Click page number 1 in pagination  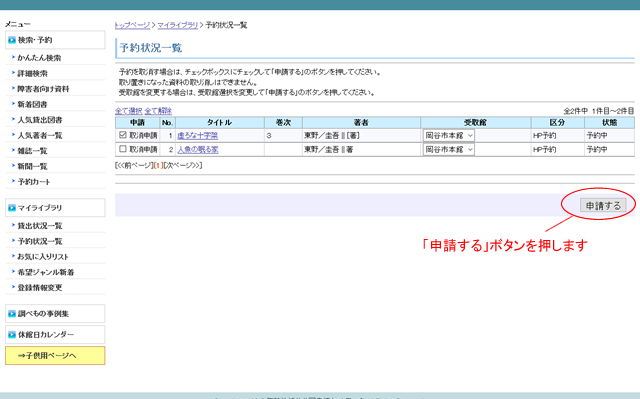158,165
